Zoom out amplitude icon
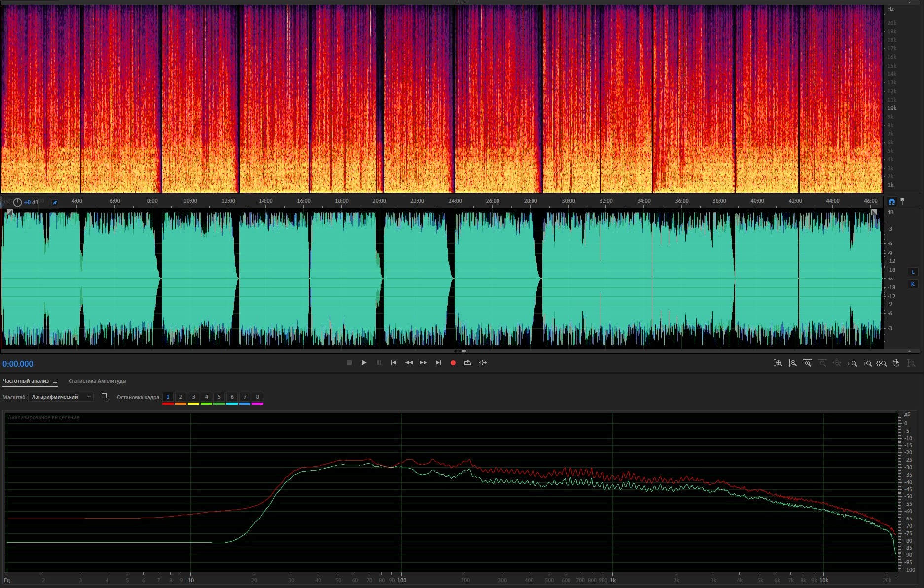 792,363
